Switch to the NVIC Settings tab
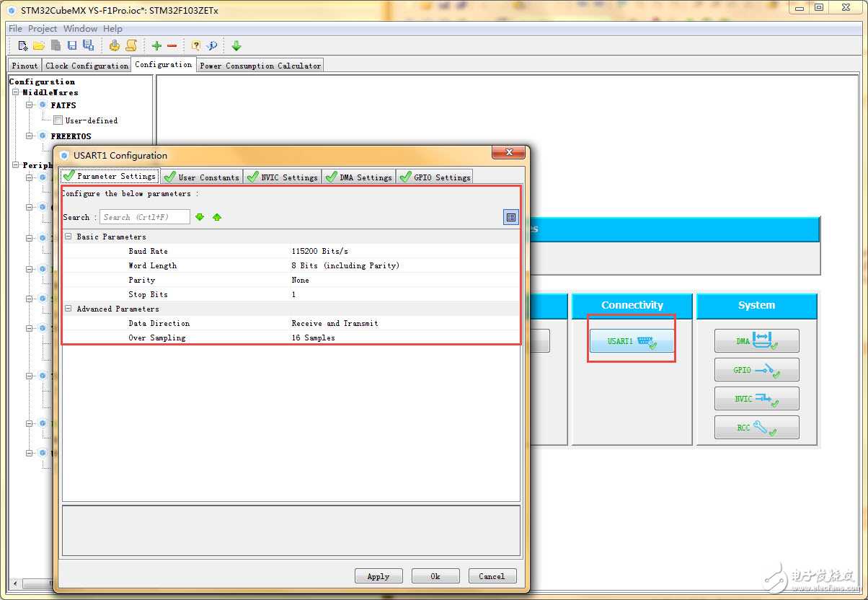Image resolution: width=868 pixels, height=600 pixels. [283, 177]
